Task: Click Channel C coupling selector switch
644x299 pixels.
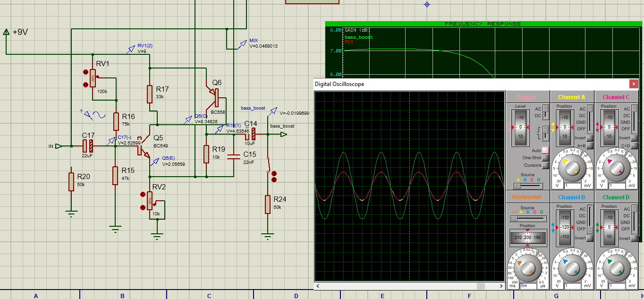Action: [x=635, y=119]
